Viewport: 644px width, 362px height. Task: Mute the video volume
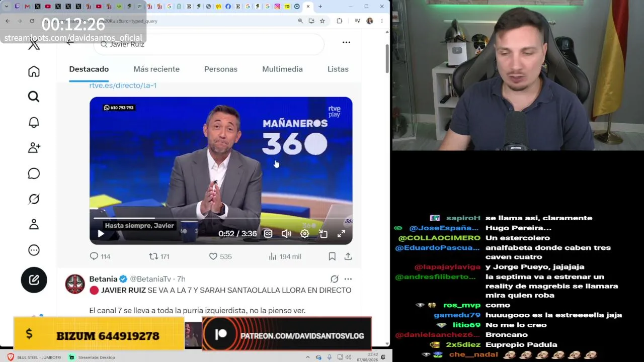(286, 234)
